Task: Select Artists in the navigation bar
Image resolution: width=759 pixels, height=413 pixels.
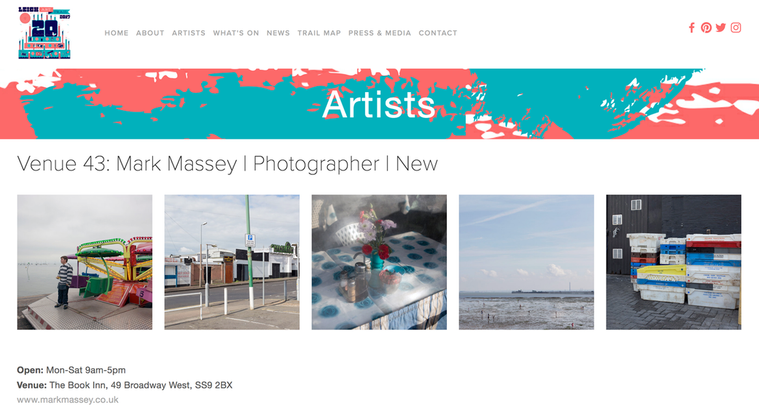Action: 189,33
